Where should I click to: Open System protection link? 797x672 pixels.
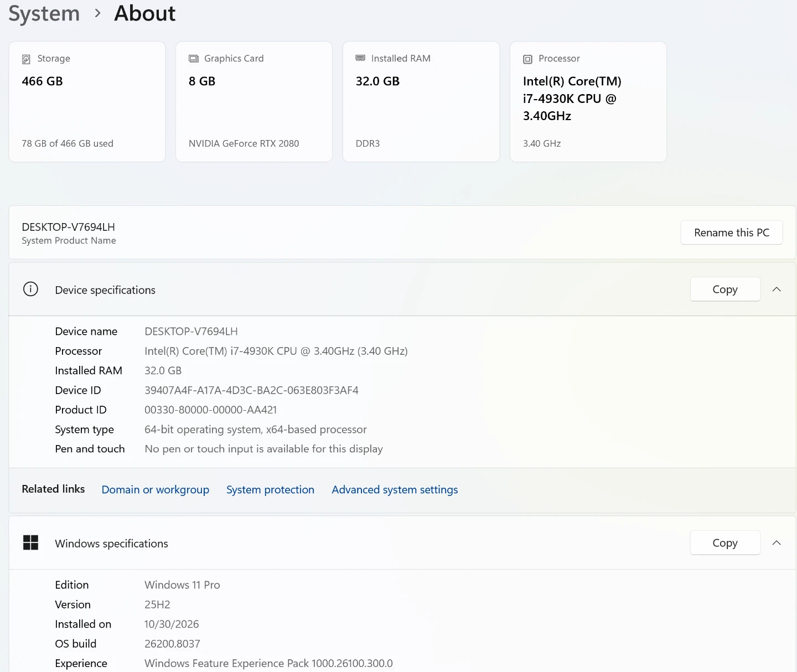(270, 489)
